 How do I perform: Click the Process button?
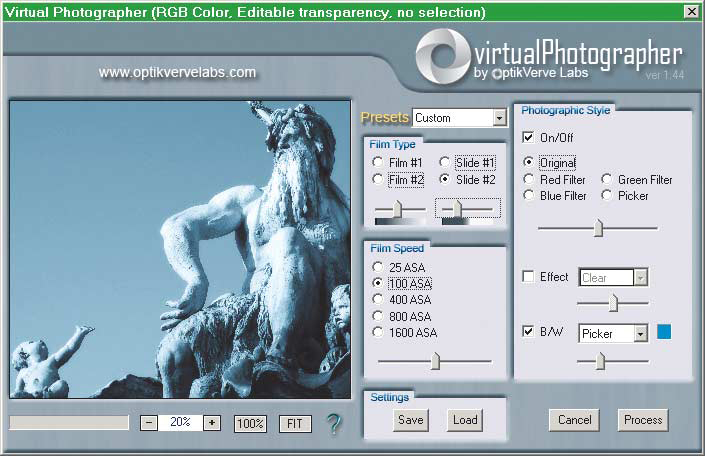tap(643, 420)
